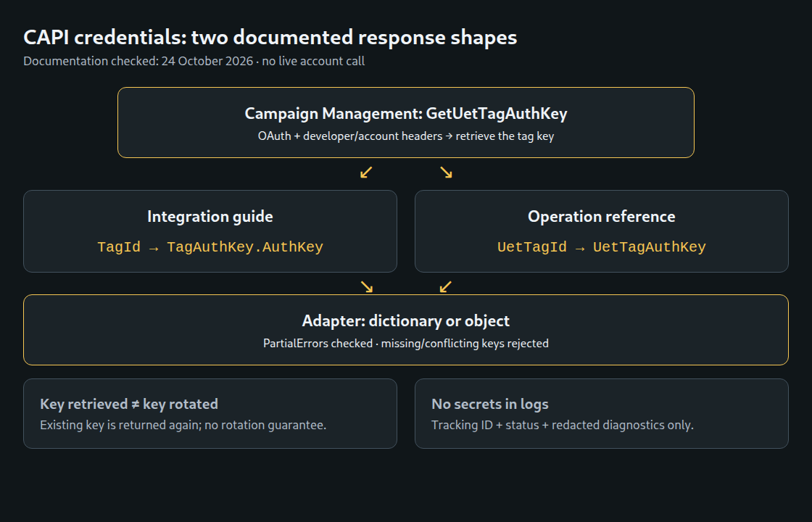This screenshot has height=522, width=812.
Task: Click the down-left arrow under Operation reference
Action: pos(446,286)
